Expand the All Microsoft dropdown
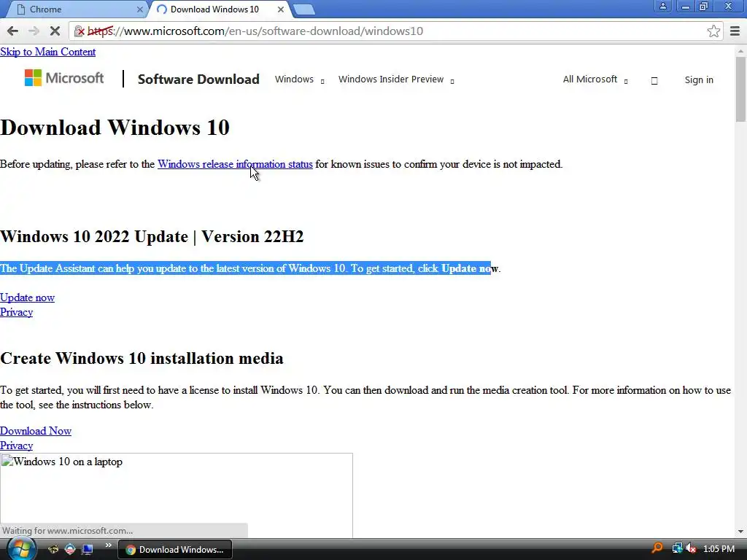747x560 pixels. pos(595,79)
